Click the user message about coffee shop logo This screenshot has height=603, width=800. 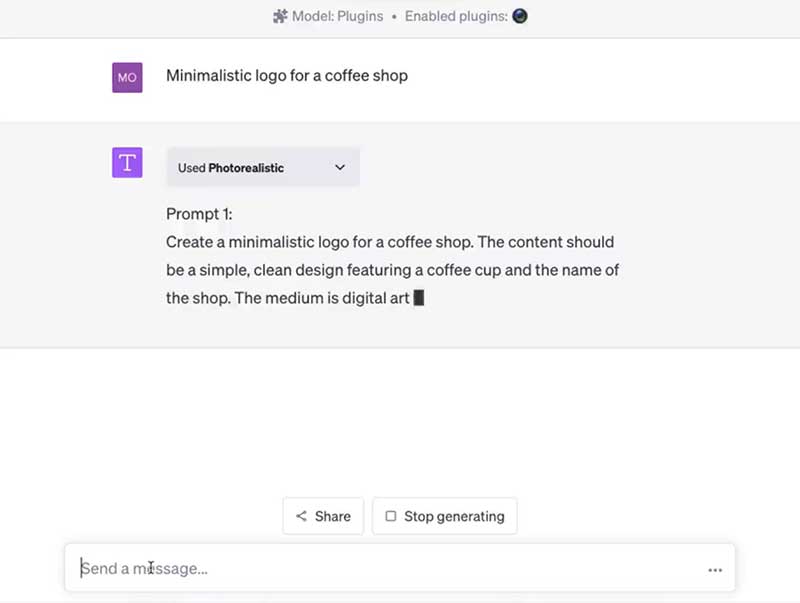pyautogui.click(x=287, y=76)
